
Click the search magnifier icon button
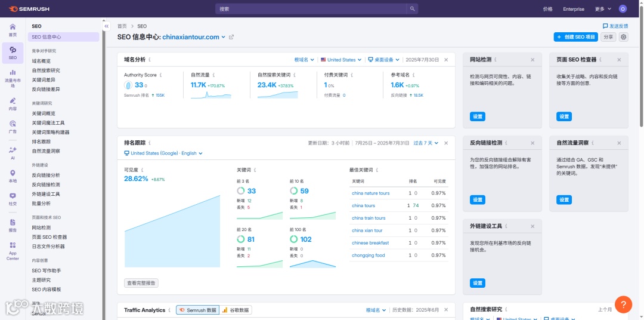pos(412,8)
